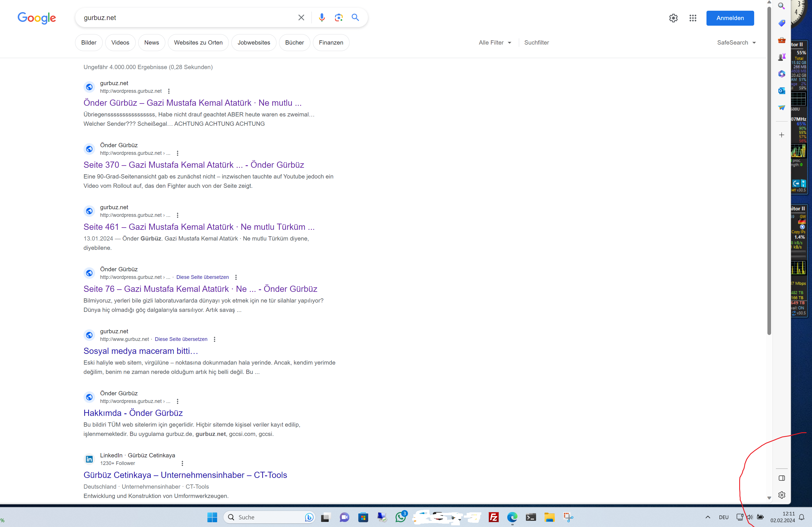The image size is (812, 527).
Task: Open the notifications bell in taskbar
Action: (x=802, y=517)
